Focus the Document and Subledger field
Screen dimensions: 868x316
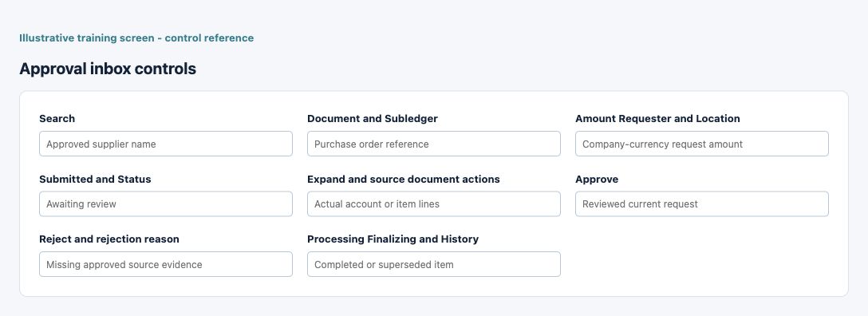coord(433,144)
